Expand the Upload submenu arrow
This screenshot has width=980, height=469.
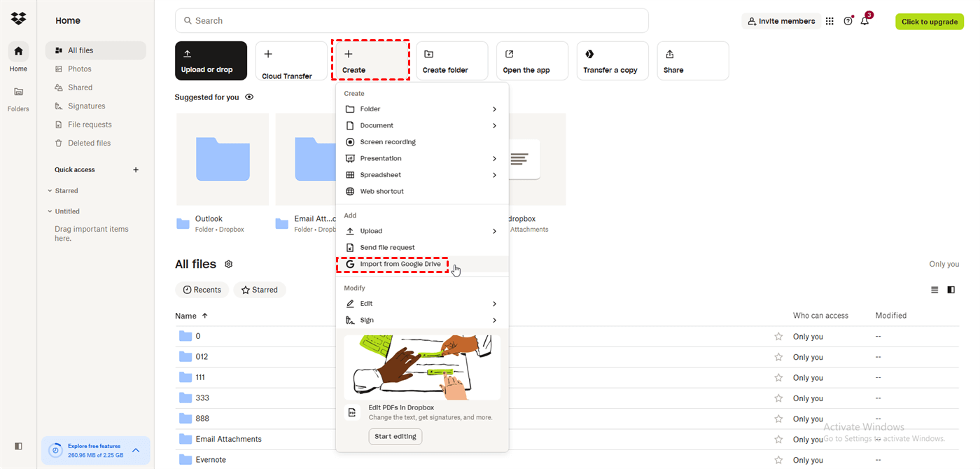(x=494, y=231)
